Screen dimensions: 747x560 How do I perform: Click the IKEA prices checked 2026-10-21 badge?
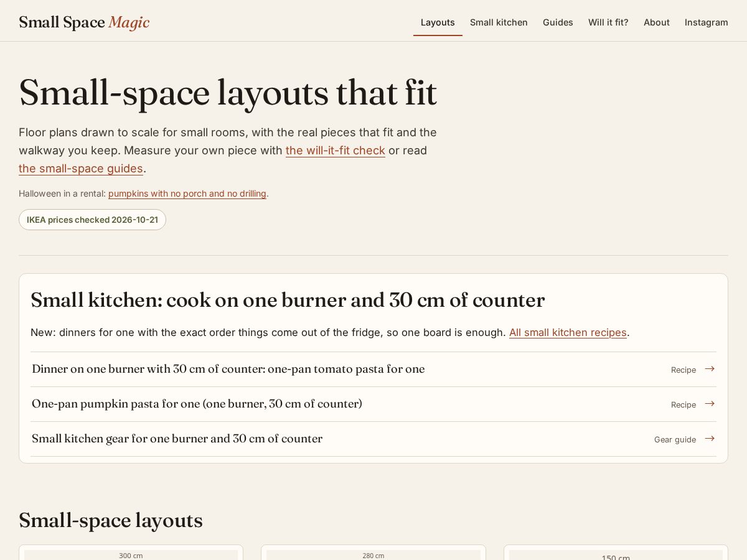(x=92, y=220)
